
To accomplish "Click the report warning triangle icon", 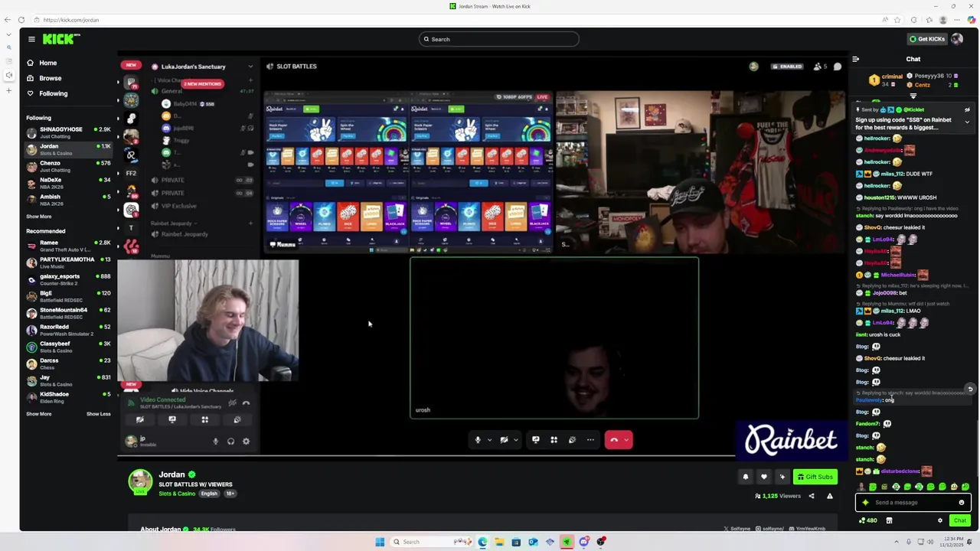I will click(829, 496).
